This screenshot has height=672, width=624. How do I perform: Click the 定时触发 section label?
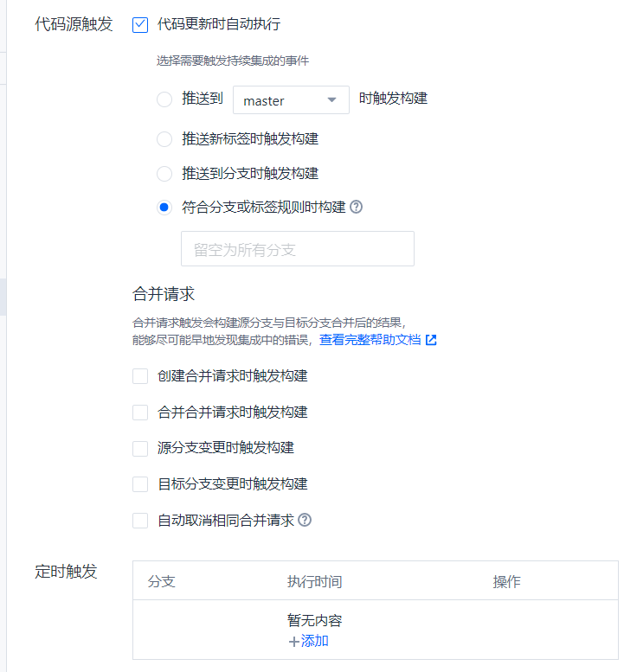[66, 572]
